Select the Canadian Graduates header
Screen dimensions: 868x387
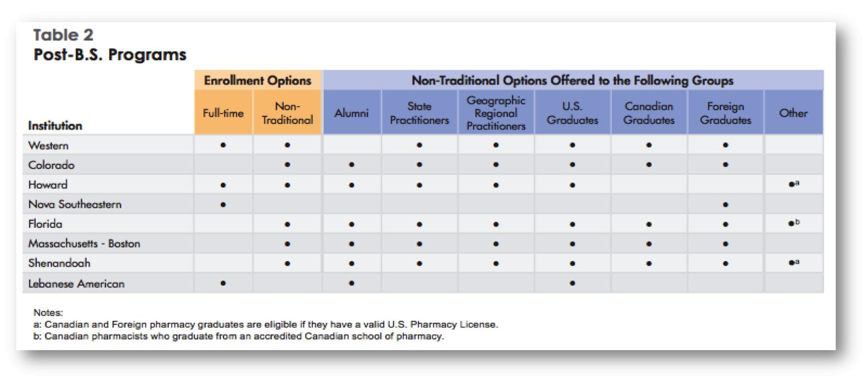pyautogui.click(x=649, y=113)
